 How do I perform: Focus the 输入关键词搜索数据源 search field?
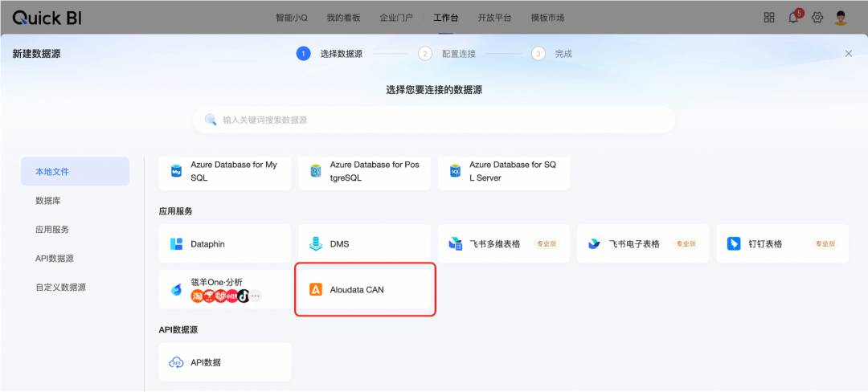tap(434, 120)
